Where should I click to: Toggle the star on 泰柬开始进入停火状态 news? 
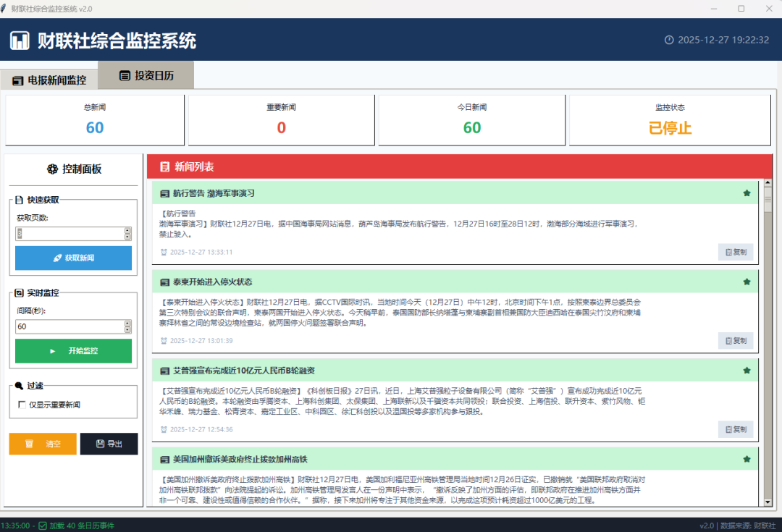coord(747,282)
